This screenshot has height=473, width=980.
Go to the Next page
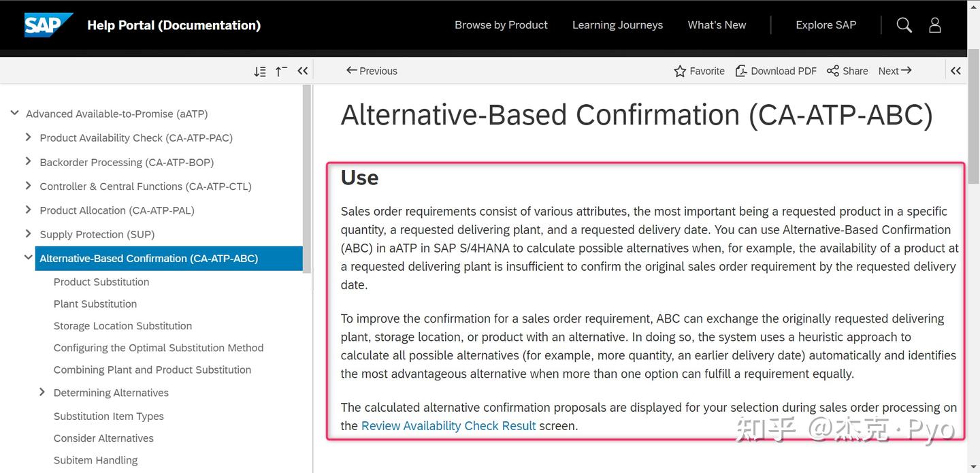pos(895,71)
